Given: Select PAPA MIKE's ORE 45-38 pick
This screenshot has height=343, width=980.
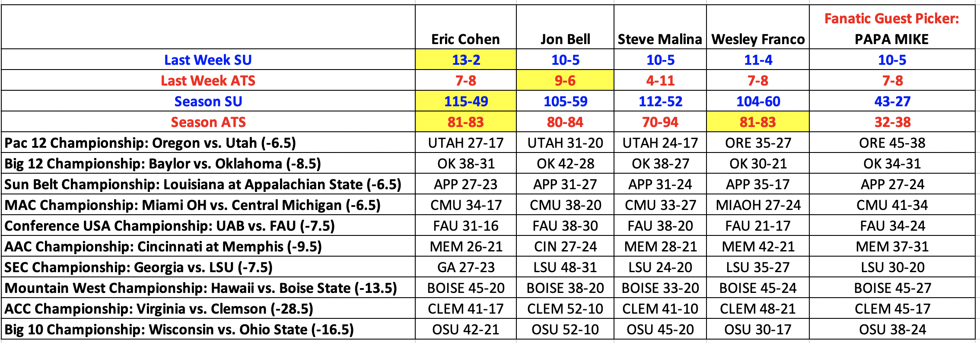Looking at the screenshot, I should click(x=892, y=143).
